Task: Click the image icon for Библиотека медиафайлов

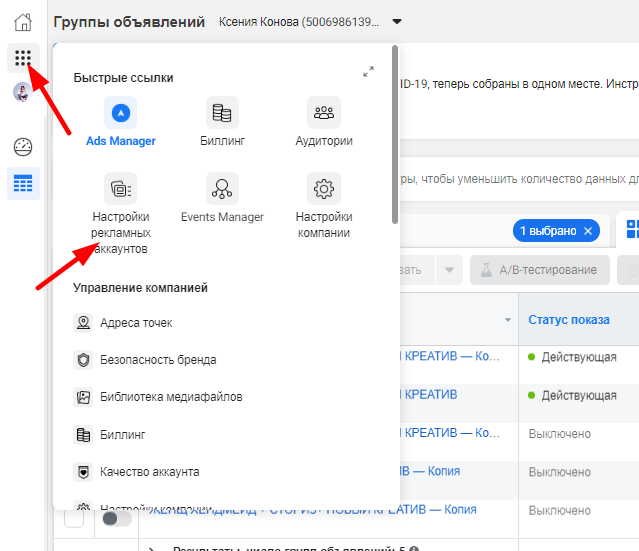Action: (x=83, y=397)
